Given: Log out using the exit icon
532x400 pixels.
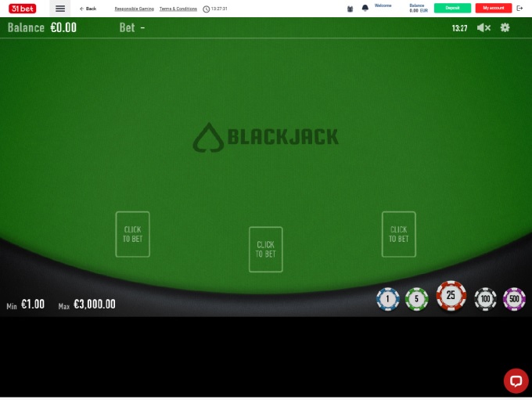Looking at the screenshot, I should tap(519, 8).
